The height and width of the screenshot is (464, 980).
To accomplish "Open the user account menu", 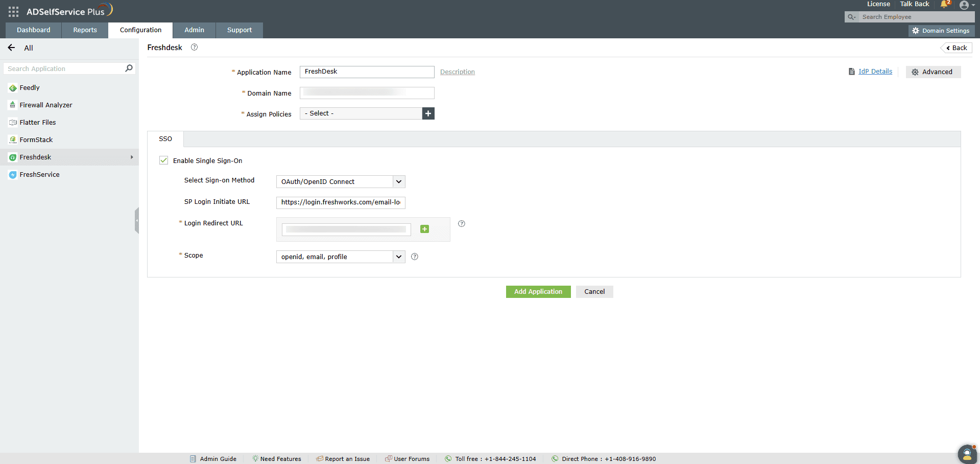I will tap(965, 5).
